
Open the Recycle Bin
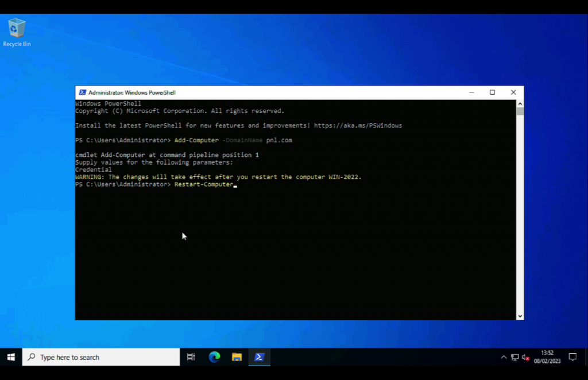(16, 29)
